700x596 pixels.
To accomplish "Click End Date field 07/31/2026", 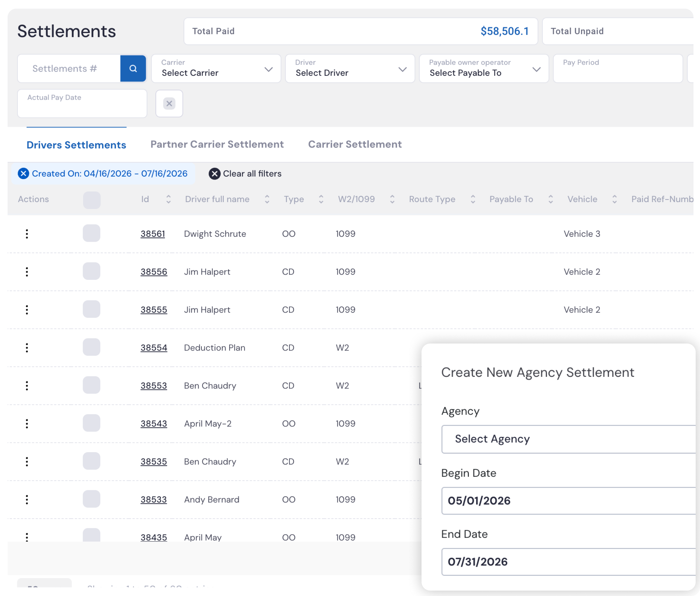I will pos(569,562).
